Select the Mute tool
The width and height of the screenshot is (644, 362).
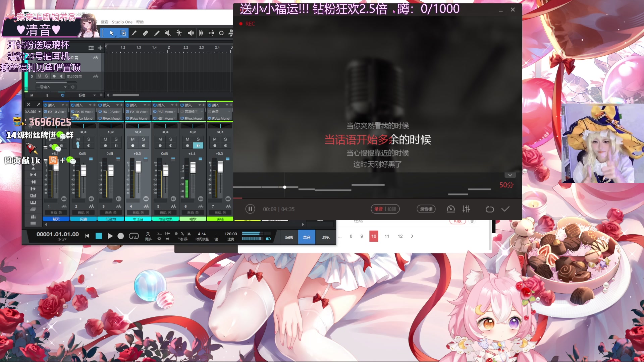tap(168, 33)
